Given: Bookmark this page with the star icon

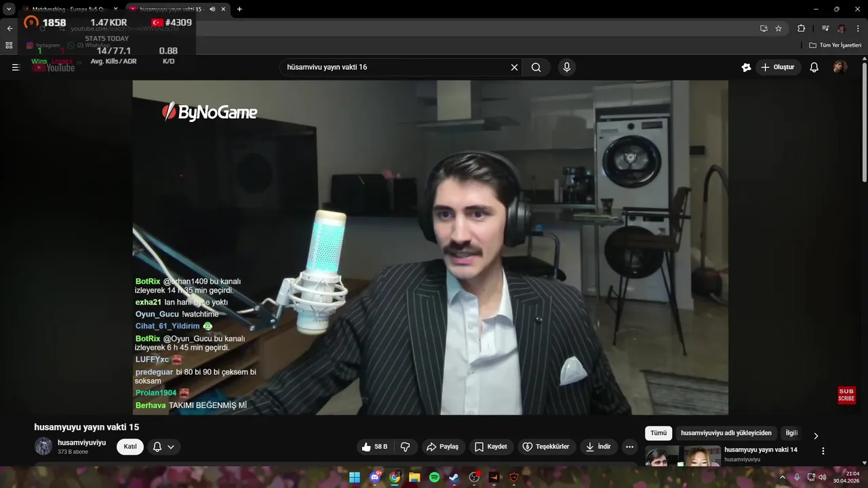Looking at the screenshot, I should tap(778, 28).
